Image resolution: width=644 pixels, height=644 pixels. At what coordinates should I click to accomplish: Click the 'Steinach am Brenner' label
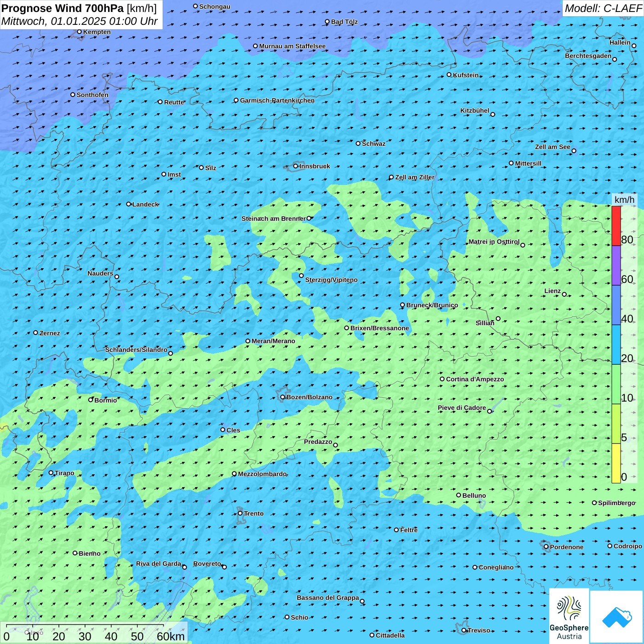click(274, 218)
